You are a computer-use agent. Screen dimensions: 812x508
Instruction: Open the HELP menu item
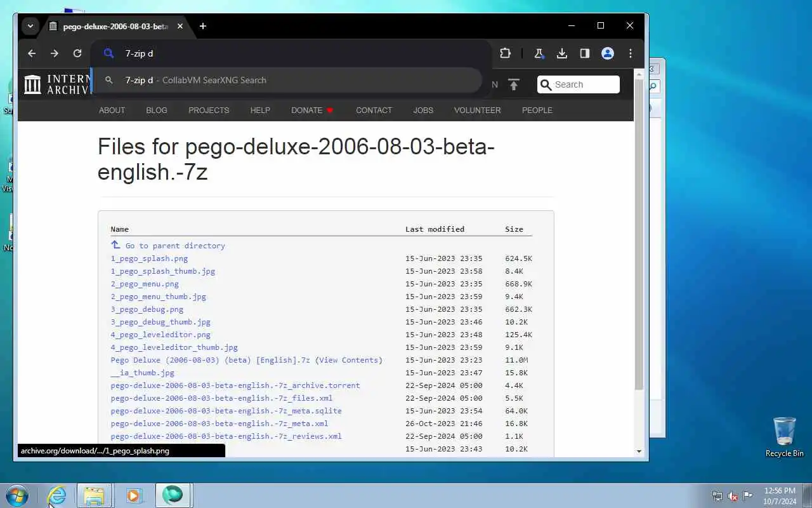click(x=260, y=110)
